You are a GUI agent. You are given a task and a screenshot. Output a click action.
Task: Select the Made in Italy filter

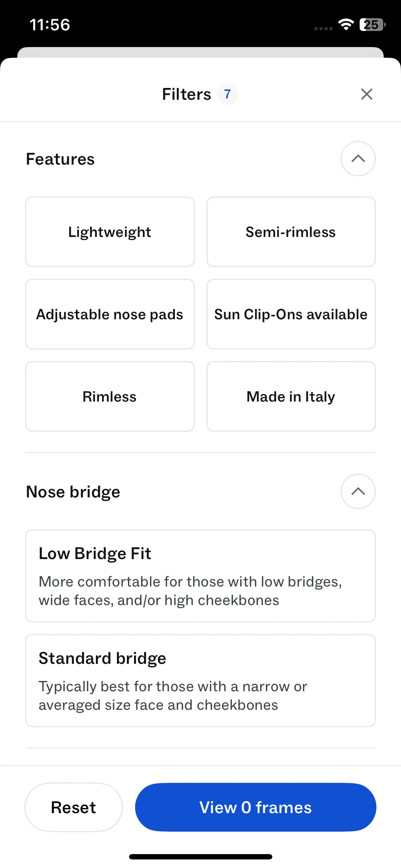tap(291, 397)
